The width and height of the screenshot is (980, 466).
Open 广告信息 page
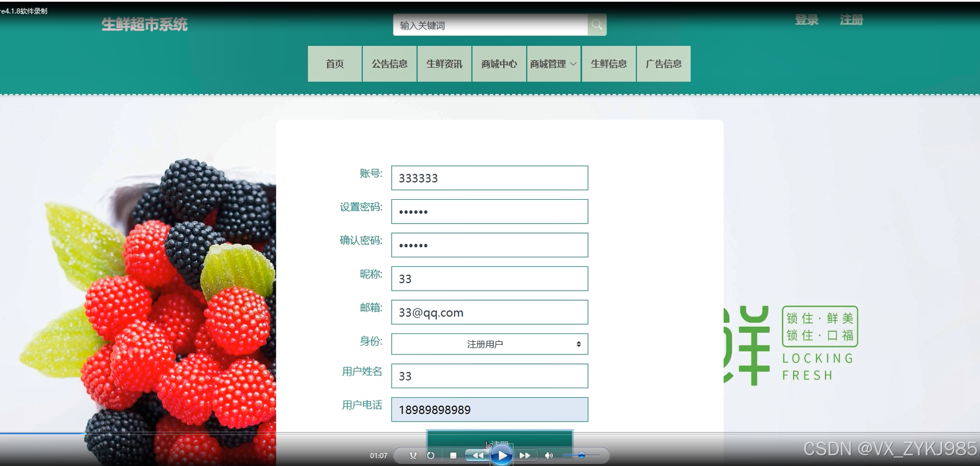(663, 64)
